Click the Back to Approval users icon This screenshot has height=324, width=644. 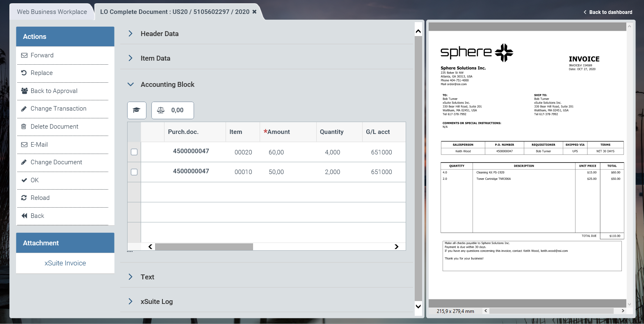(24, 91)
